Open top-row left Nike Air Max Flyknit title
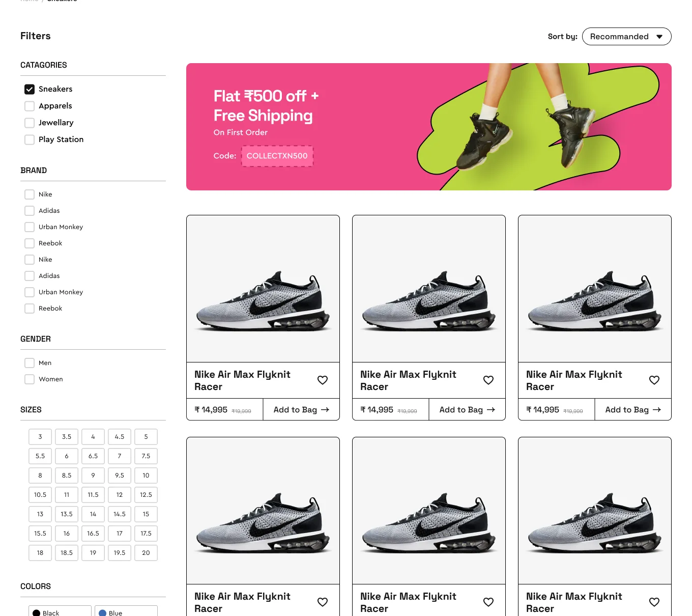 pyautogui.click(x=242, y=380)
